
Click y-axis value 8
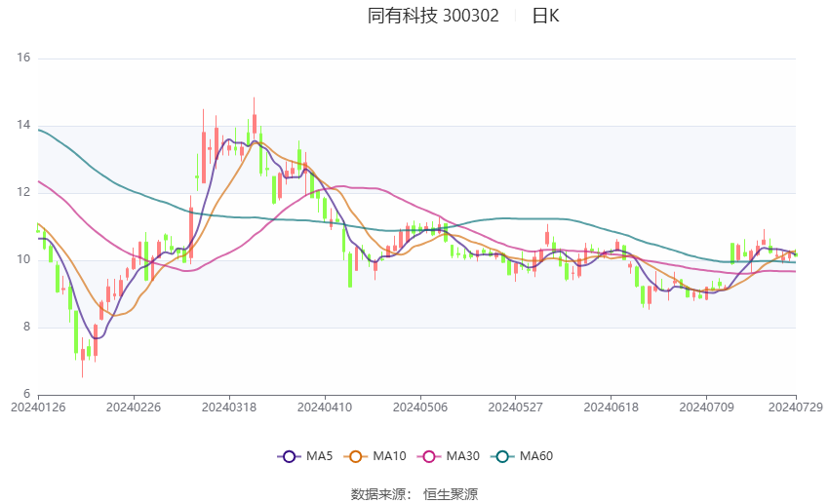tap(26, 327)
